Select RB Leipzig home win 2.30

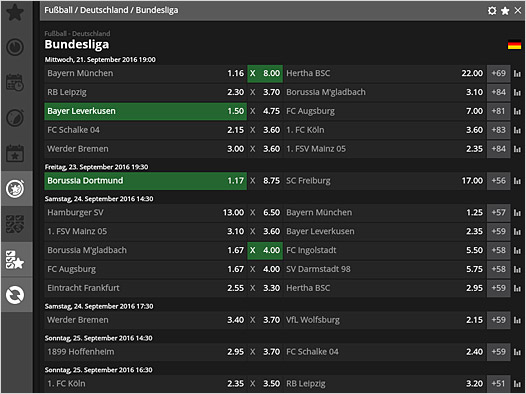pos(146,93)
